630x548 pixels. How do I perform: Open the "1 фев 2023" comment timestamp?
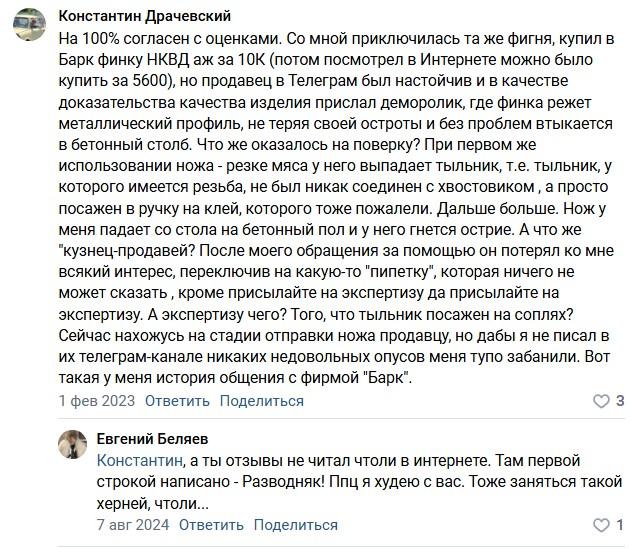(x=97, y=401)
